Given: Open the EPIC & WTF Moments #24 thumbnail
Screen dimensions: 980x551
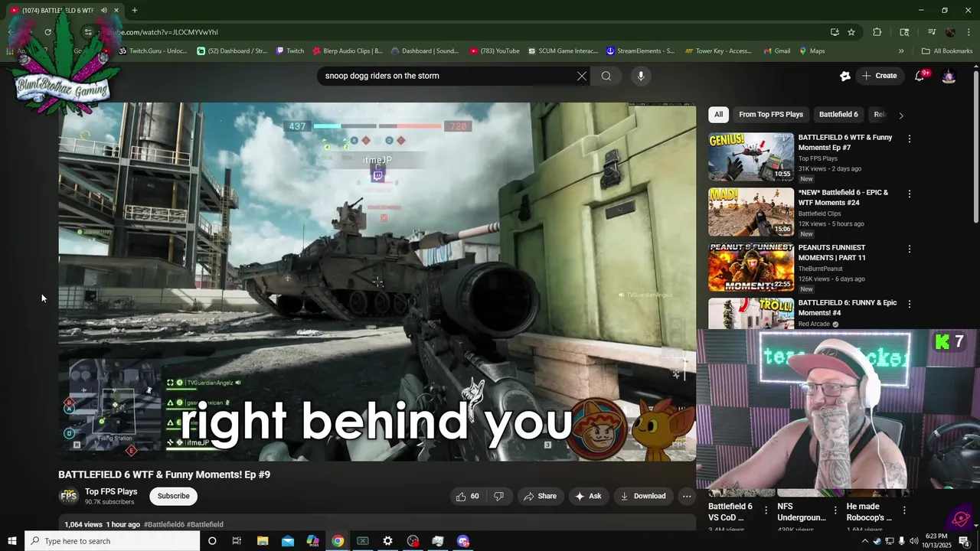Looking at the screenshot, I should 751,212.
